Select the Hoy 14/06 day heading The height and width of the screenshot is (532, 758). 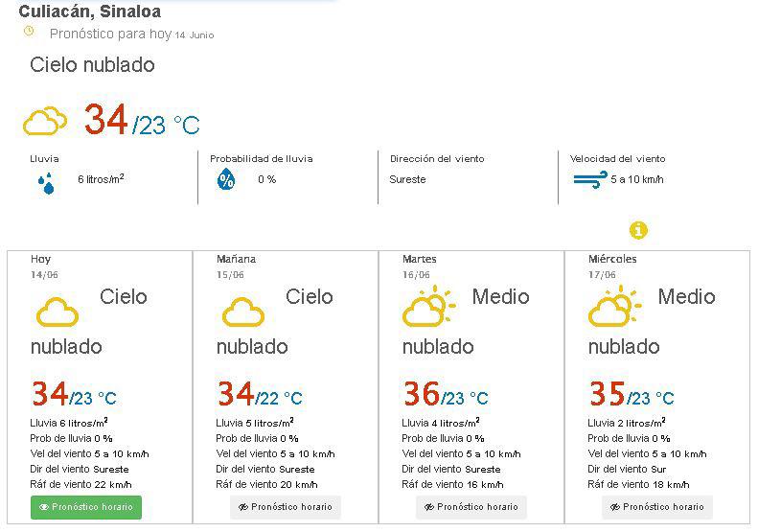click(44, 266)
